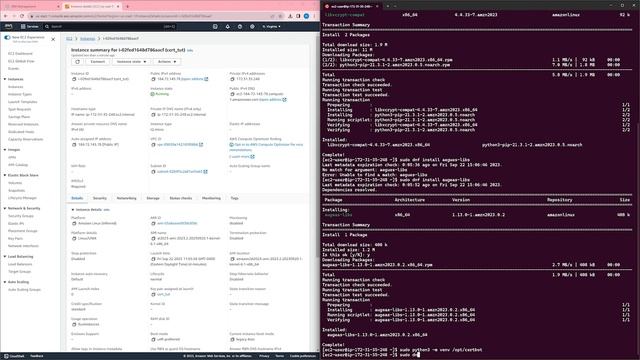Switch to the Monitoring tab
Image resolution: width=640 pixels, height=360 pixels.
pyautogui.click(x=211, y=198)
